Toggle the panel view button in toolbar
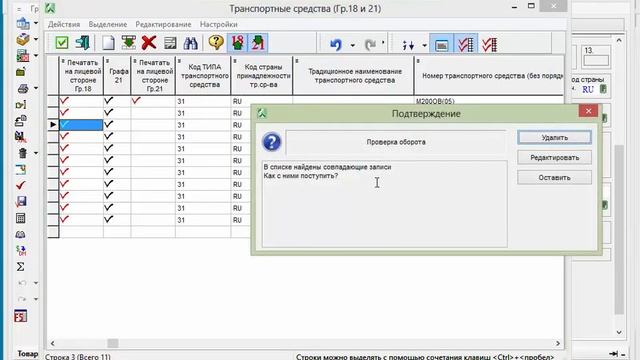The width and height of the screenshot is (640, 360). (441, 44)
